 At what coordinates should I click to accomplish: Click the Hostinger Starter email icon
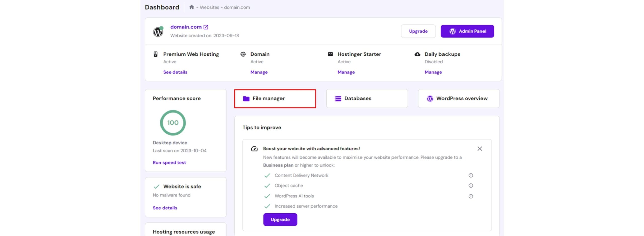pyautogui.click(x=330, y=54)
